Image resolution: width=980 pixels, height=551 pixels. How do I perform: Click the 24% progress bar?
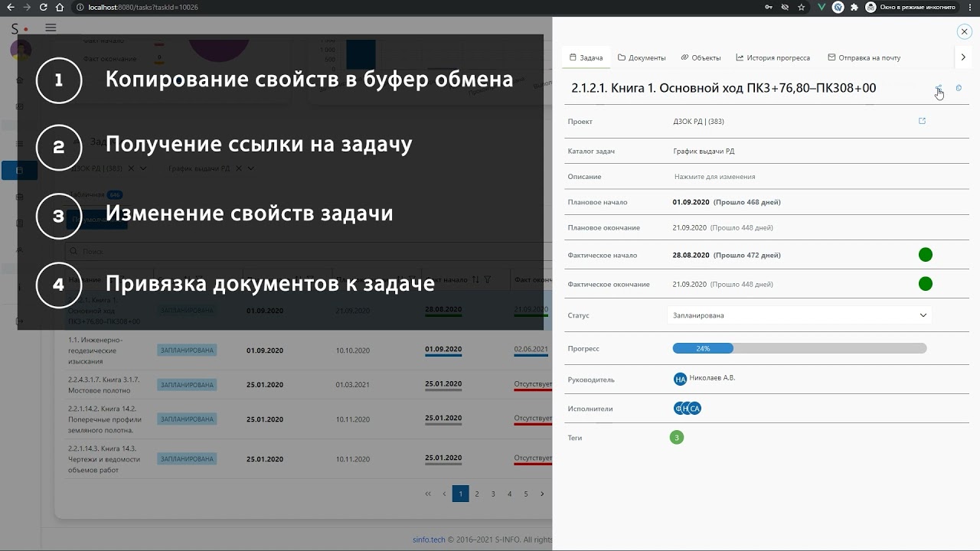(x=799, y=348)
